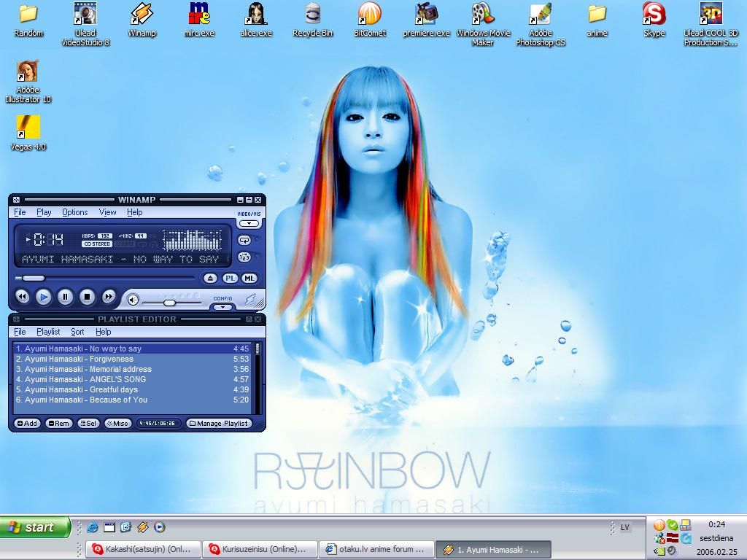747x560 pixels.
Task: Click Internet Explorer quick launch icon
Action: pyautogui.click(x=93, y=527)
